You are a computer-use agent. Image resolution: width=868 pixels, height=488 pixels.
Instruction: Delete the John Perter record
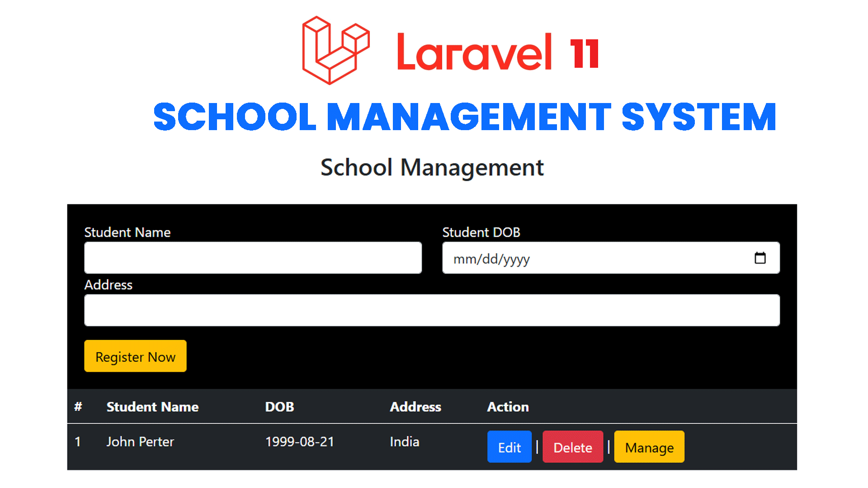click(x=572, y=447)
